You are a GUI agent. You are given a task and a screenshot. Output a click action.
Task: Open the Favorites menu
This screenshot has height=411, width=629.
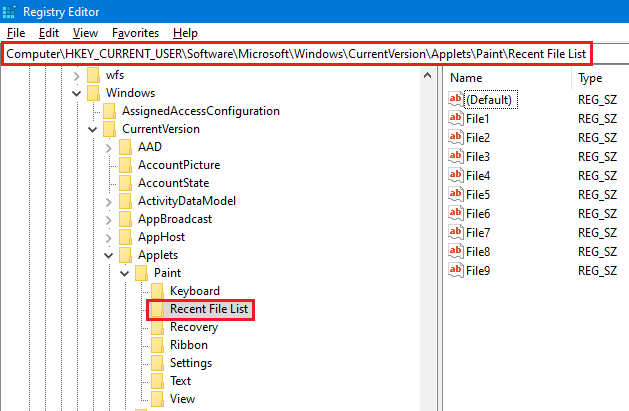tap(136, 33)
